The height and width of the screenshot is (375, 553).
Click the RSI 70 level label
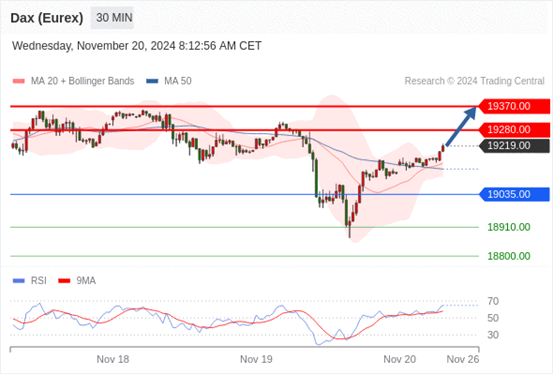(x=493, y=301)
